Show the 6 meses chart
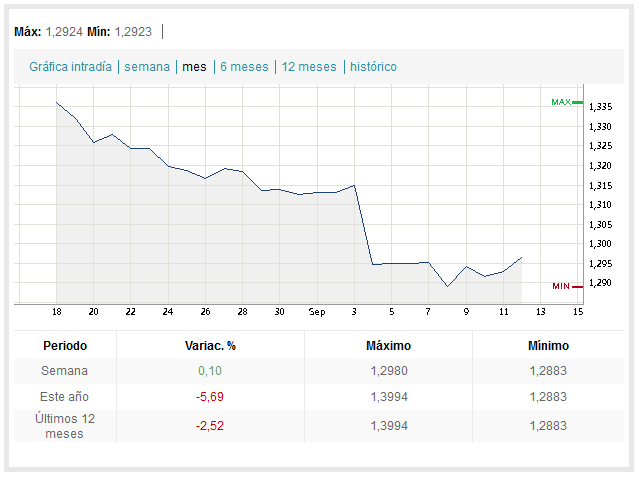This screenshot has width=639, height=477. click(244, 67)
